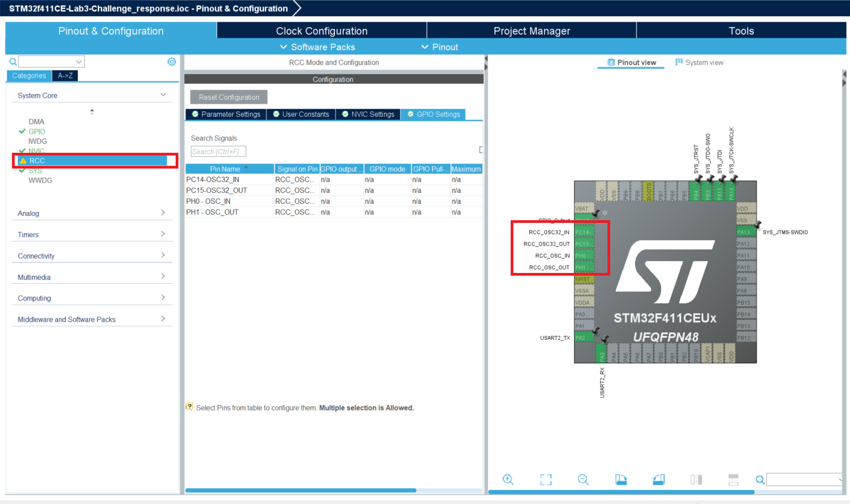Open the Software Packs dropdown

(317, 47)
